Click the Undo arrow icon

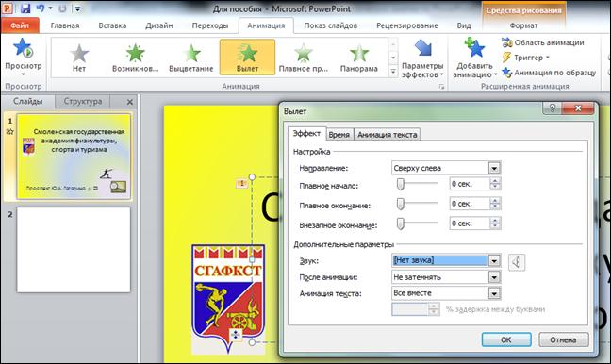(x=41, y=8)
